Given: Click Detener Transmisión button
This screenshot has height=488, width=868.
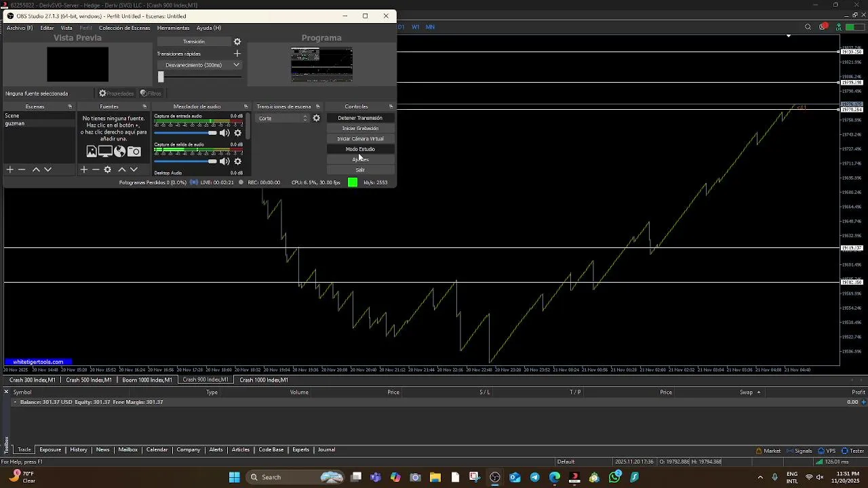Looking at the screenshot, I should click(x=360, y=118).
